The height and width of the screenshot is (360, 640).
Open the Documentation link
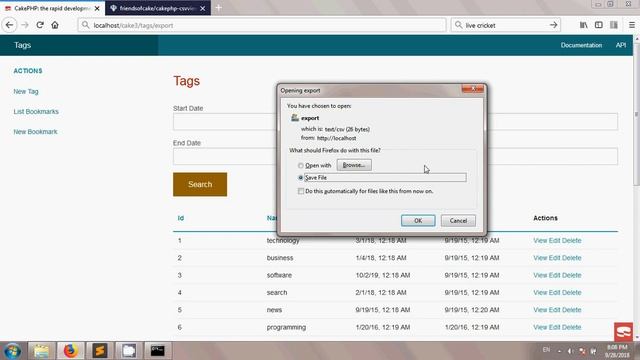581,45
